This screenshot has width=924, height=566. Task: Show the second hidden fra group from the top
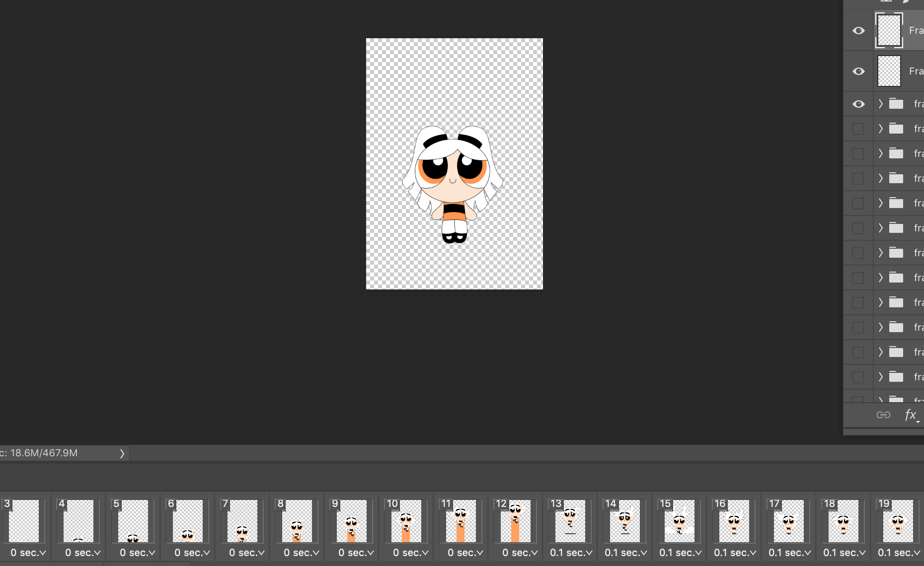(x=858, y=154)
